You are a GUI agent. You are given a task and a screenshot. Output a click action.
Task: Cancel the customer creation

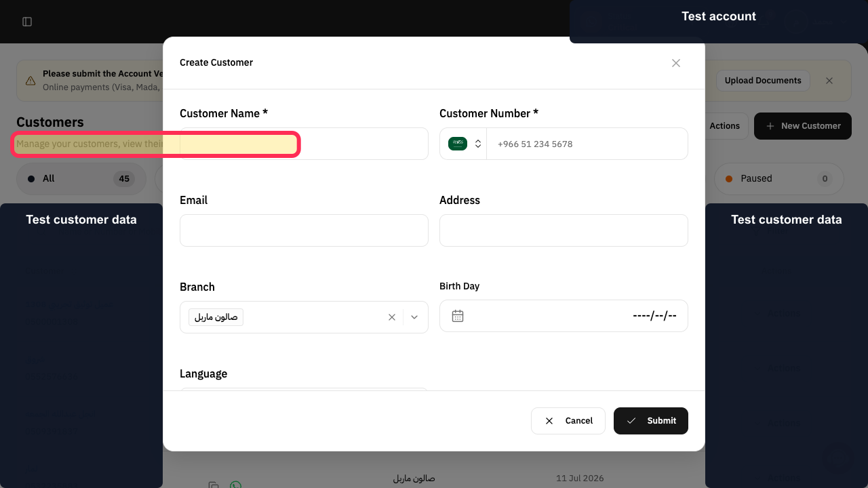point(568,421)
